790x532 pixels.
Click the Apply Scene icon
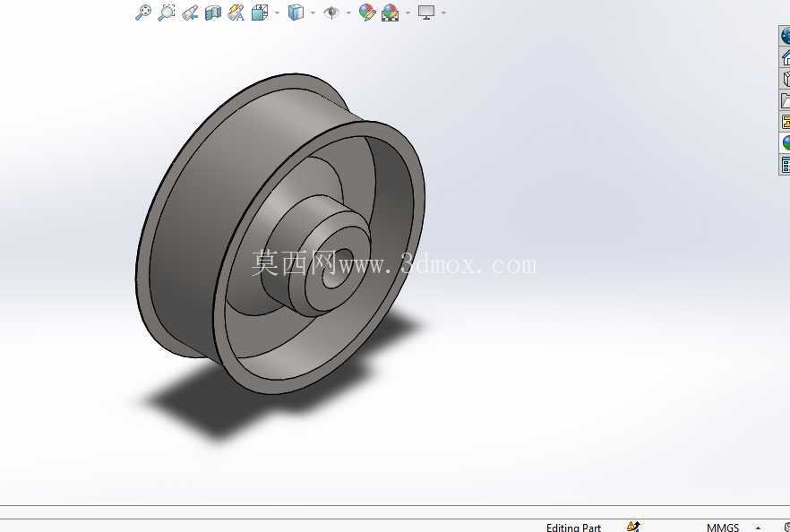pos(390,13)
